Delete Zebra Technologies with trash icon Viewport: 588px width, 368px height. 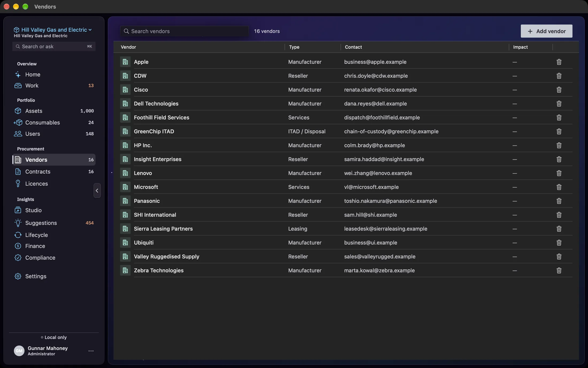559,271
